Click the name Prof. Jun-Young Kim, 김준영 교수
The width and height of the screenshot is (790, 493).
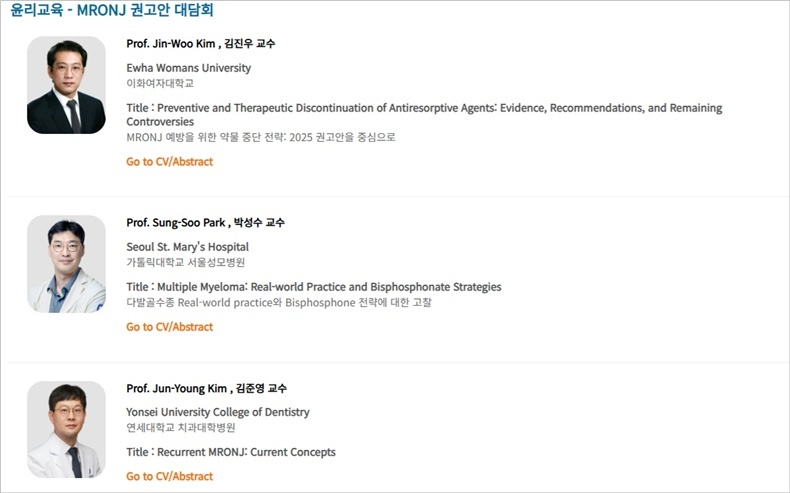(206, 388)
